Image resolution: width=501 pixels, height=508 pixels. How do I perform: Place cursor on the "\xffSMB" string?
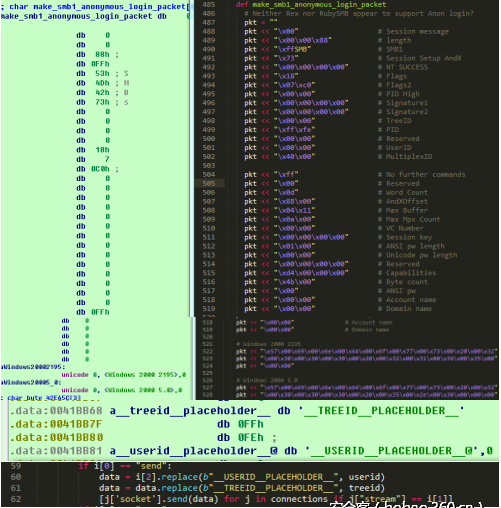[x=292, y=49]
